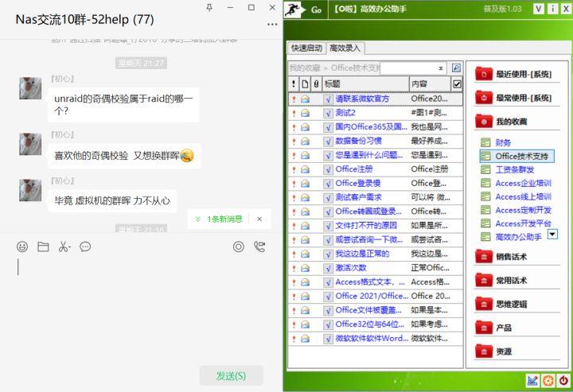
Task: Click the Go button in helper title bar
Action: pyautogui.click(x=316, y=10)
